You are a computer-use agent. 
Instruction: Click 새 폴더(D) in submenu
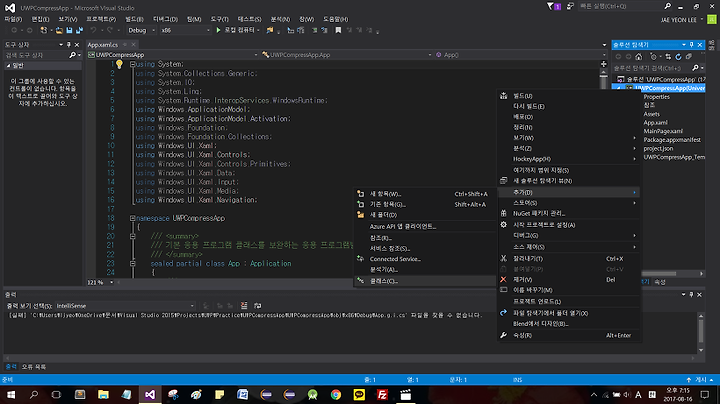[425, 215]
